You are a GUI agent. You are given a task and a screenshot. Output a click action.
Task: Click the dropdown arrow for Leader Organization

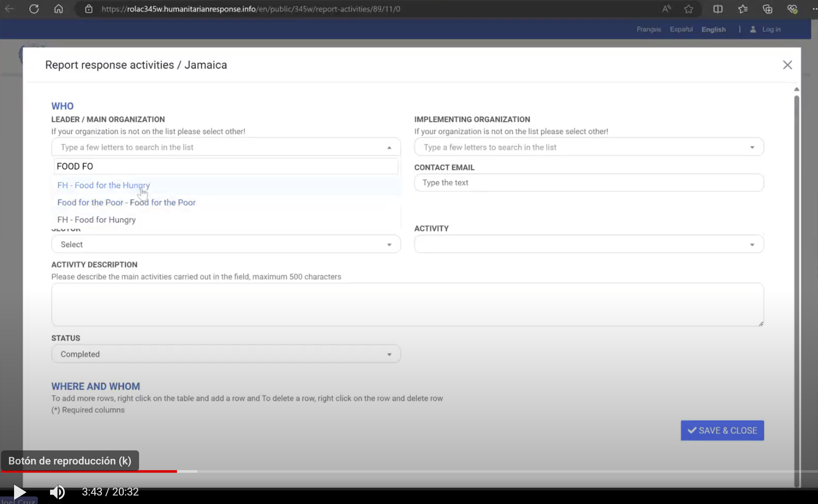pyautogui.click(x=389, y=146)
